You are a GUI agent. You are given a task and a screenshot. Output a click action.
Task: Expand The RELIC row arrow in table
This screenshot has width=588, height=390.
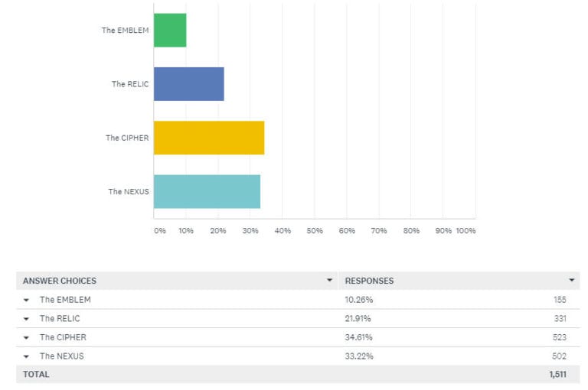coord(27,319)
